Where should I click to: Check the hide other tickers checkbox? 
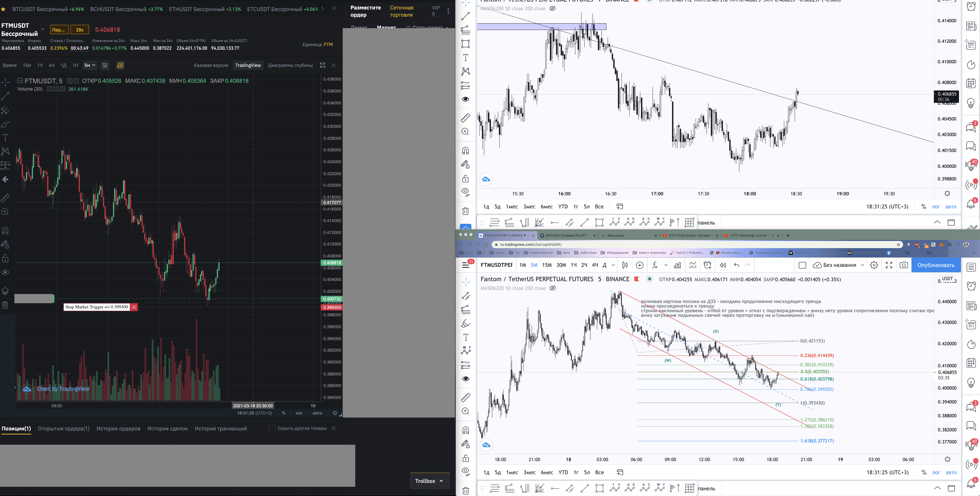(x=272, y=429)
